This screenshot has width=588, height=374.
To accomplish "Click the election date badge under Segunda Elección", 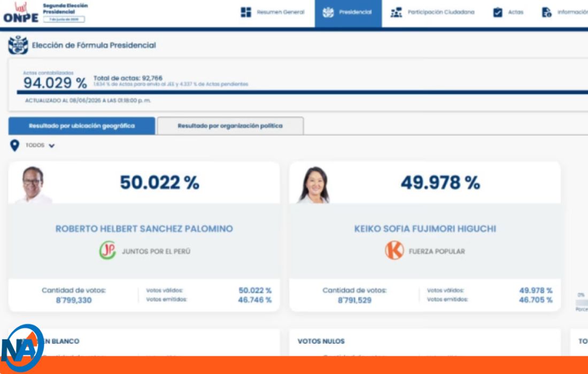I will coord(64,19).
